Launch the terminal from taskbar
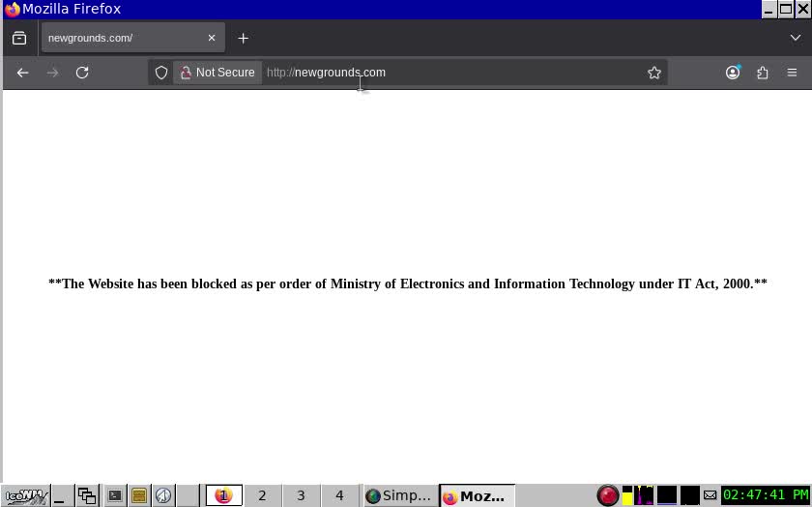The width and height of the screenshot is (812, 507). pyautogui.click(x=114, y=495)
